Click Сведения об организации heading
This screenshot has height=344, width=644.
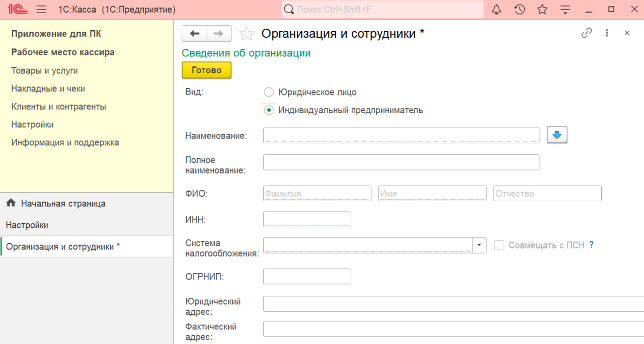click(246, 53)
